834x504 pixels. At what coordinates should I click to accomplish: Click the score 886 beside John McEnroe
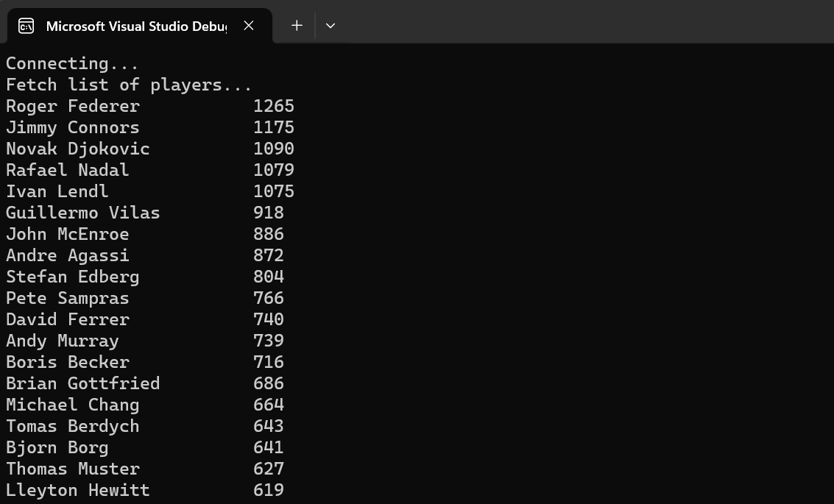coord(268,234)
